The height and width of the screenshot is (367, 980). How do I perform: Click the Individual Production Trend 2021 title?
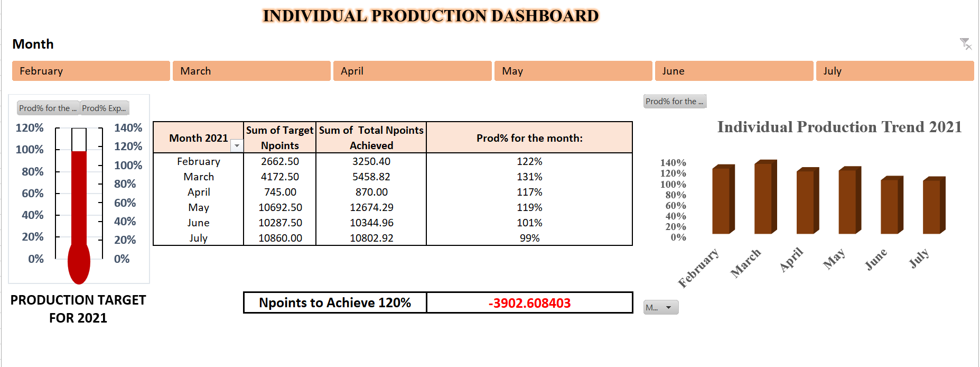click(839, 127)
